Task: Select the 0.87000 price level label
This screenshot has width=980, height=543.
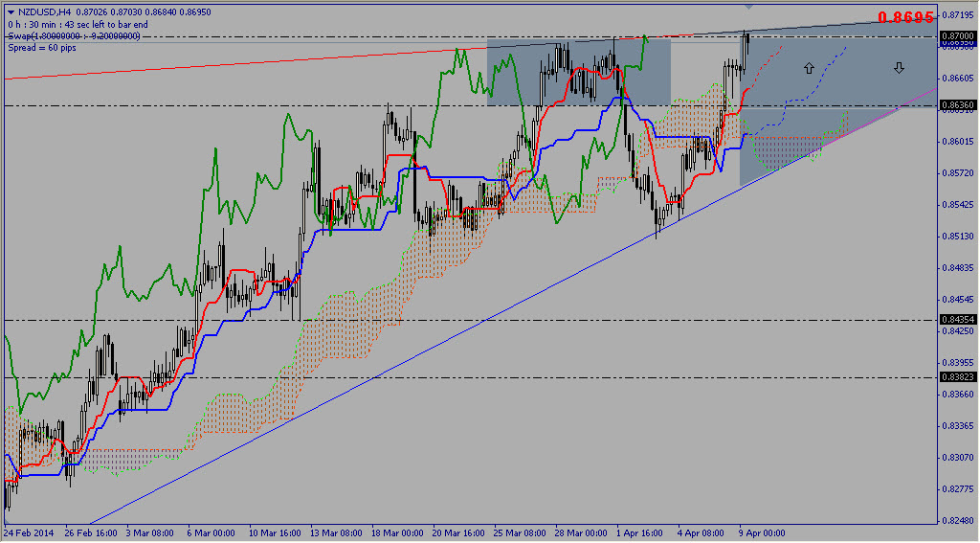Action: point(957,35)
